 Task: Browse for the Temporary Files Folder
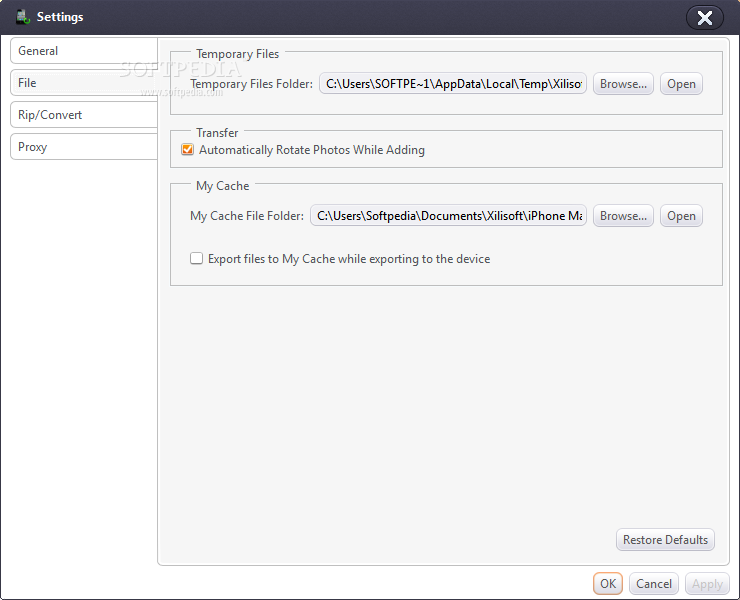point(623,84)
